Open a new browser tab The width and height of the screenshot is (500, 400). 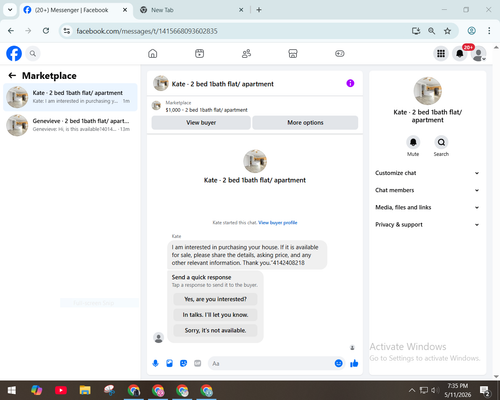pos(259,10)
